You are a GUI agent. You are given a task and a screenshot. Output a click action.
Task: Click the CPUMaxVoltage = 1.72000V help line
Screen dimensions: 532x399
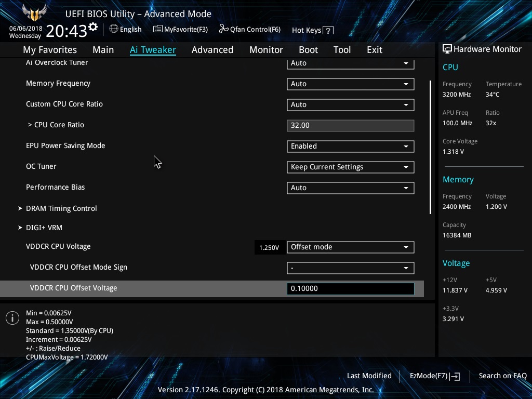pos(67,357)
